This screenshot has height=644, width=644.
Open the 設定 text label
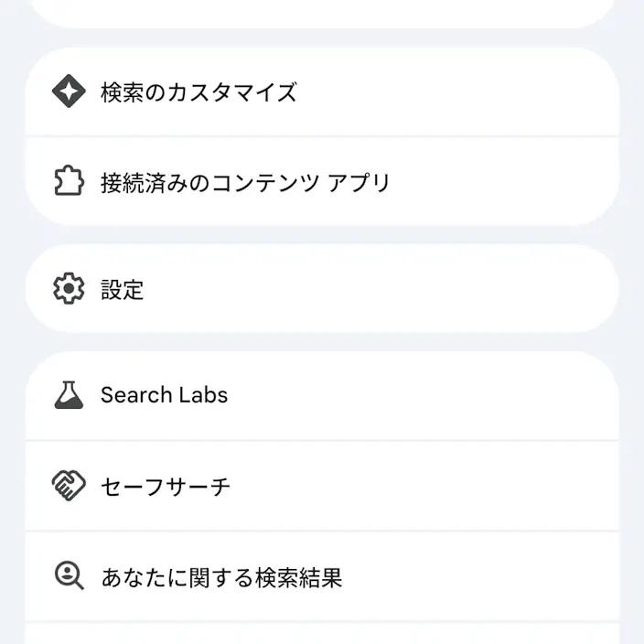pos(122,289)
